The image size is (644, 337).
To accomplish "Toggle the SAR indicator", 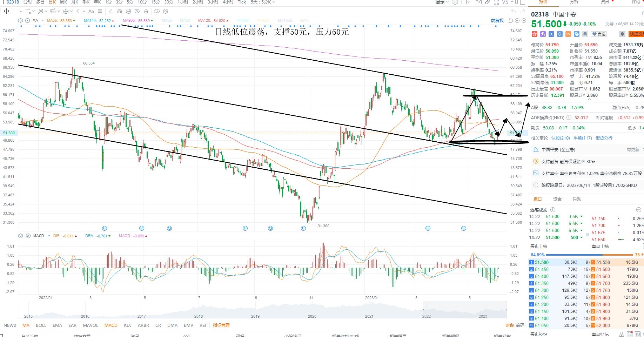I will pos(72,325).
